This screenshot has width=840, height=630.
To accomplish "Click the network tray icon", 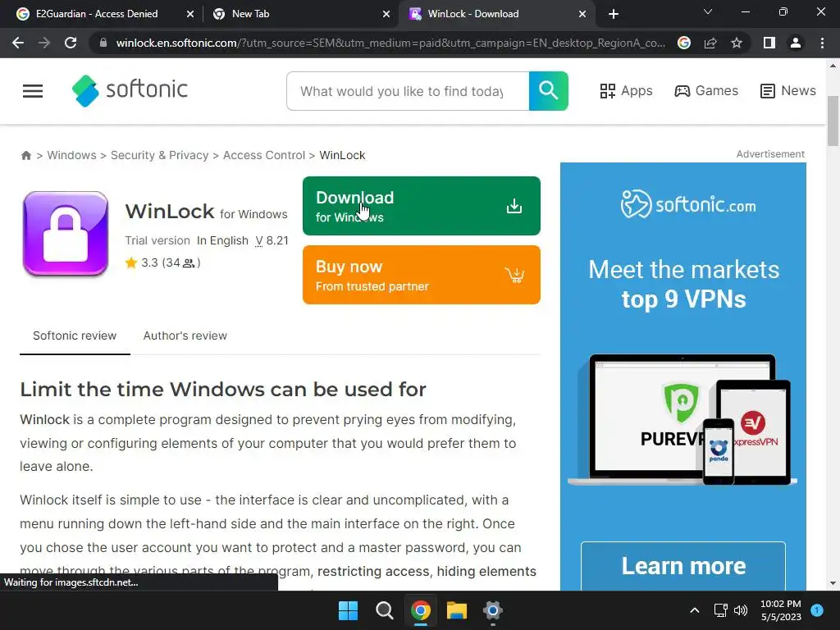I will click(x=720, y=610).
